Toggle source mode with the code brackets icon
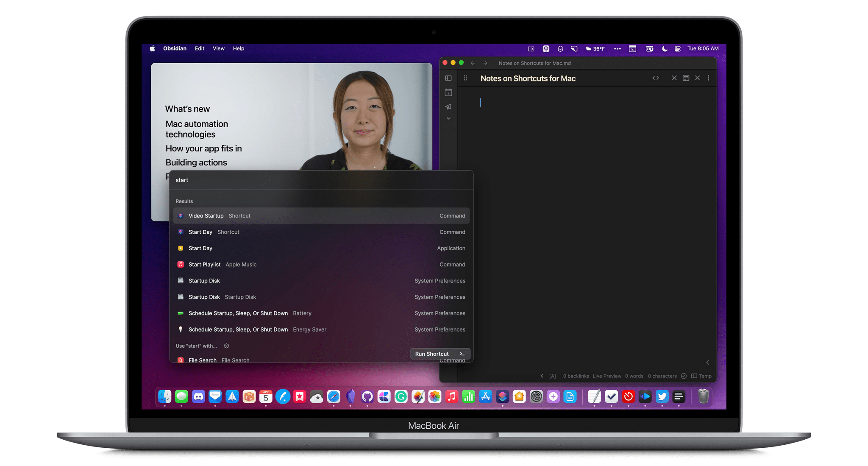 [x=656, y=78]
